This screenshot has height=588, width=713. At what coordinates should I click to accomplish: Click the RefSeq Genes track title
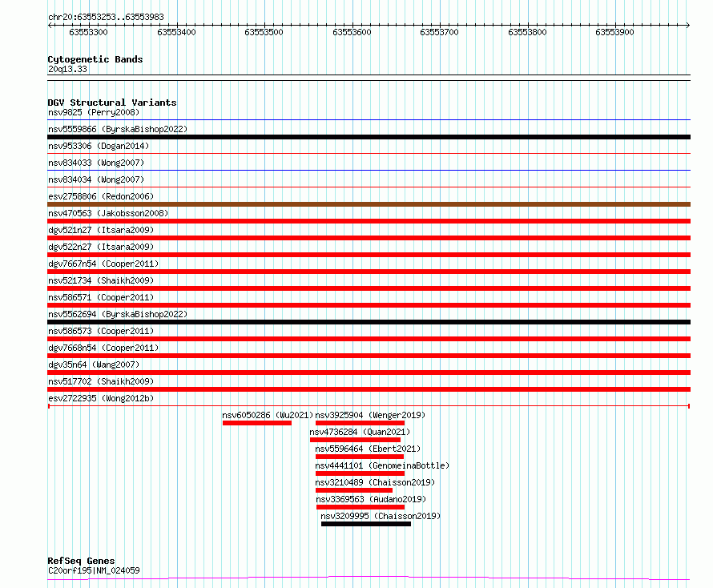[x=81, y=561]
